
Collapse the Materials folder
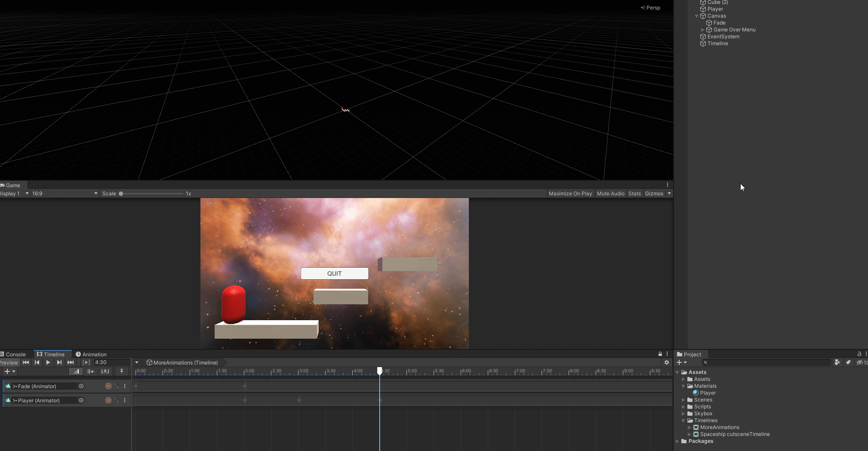[683, 386]
